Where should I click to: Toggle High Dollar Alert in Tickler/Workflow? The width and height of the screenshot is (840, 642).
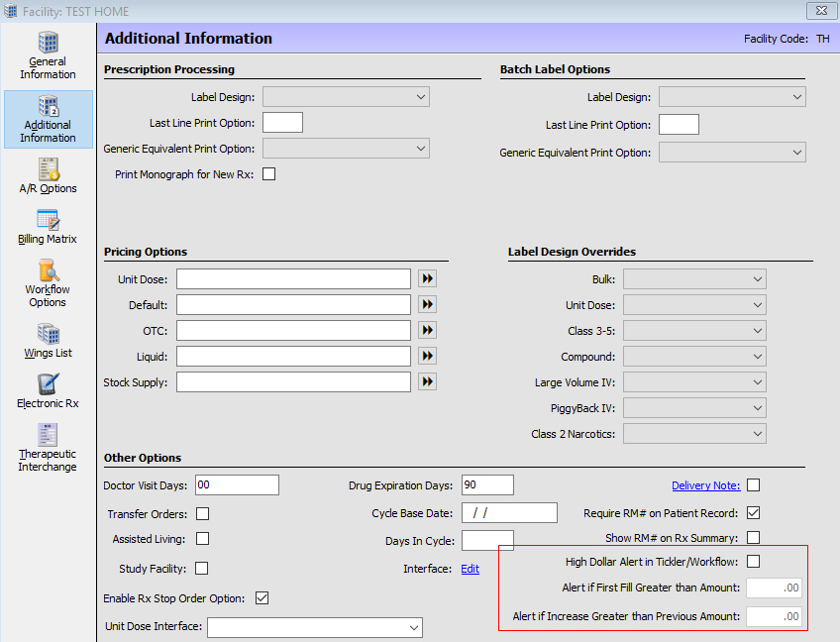click(753, 562)
